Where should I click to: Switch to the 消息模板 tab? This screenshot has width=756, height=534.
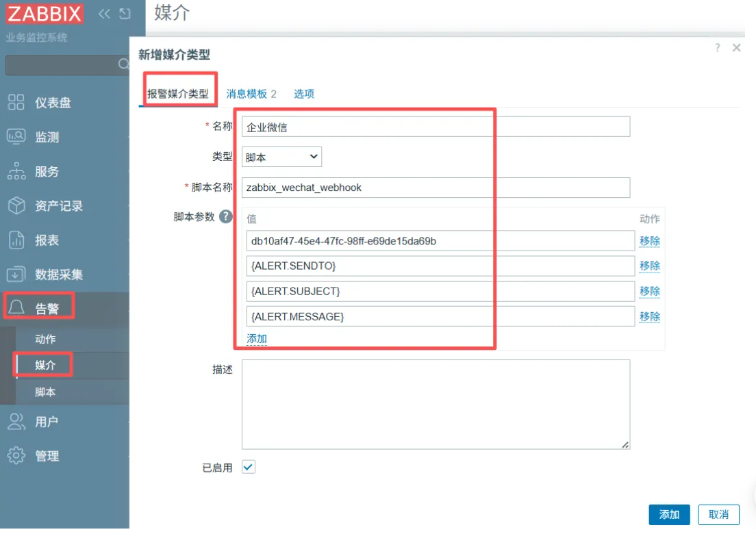coord(251,94)
